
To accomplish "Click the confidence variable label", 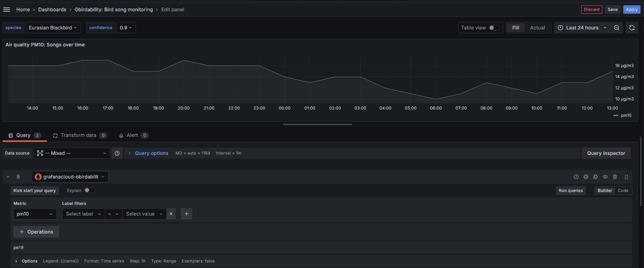I will (x=101, y=28).
